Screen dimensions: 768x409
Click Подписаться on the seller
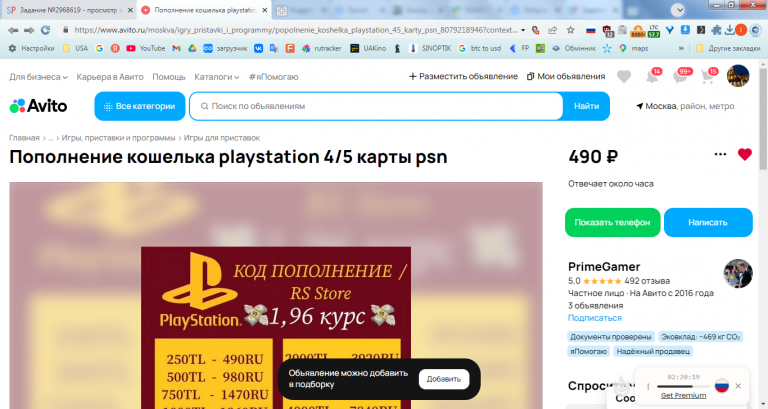point(595,318)
